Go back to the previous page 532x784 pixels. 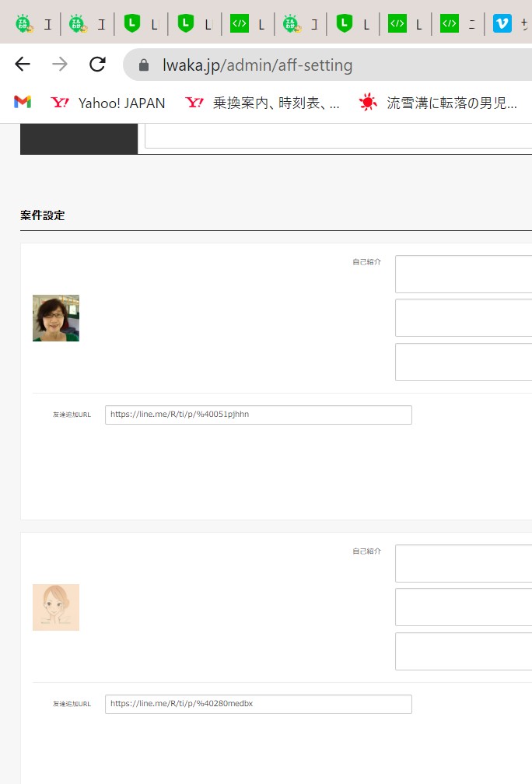pos(23,64)
